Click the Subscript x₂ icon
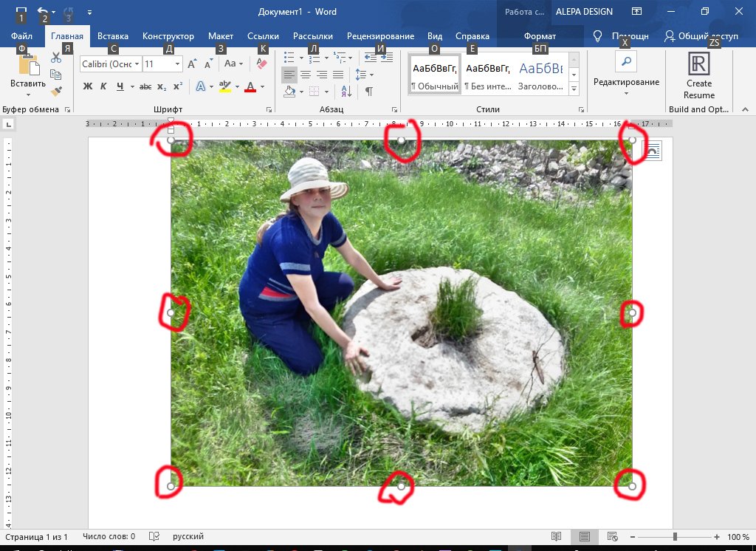Viewport: 756px width, 551px height. tap(162, 86)
